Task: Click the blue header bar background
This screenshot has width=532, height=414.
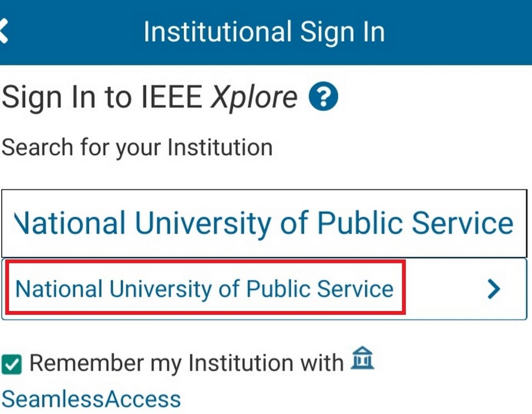Action: 460,32
